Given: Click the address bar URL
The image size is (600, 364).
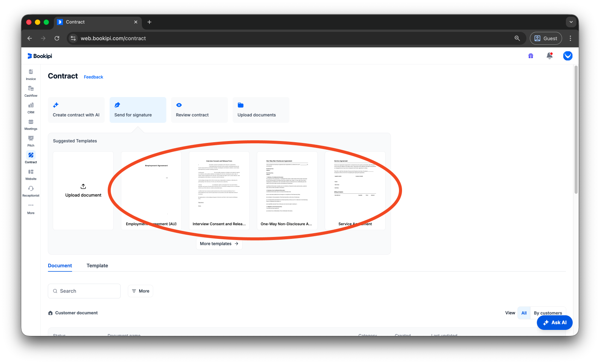Looking at the screenshot, I should tap(113, 38).
